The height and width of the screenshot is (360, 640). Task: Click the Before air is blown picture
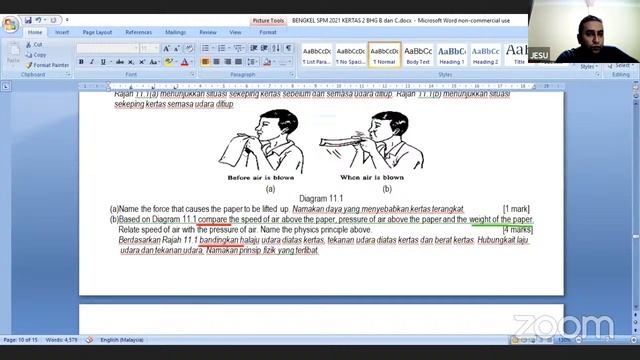point(261,144)
